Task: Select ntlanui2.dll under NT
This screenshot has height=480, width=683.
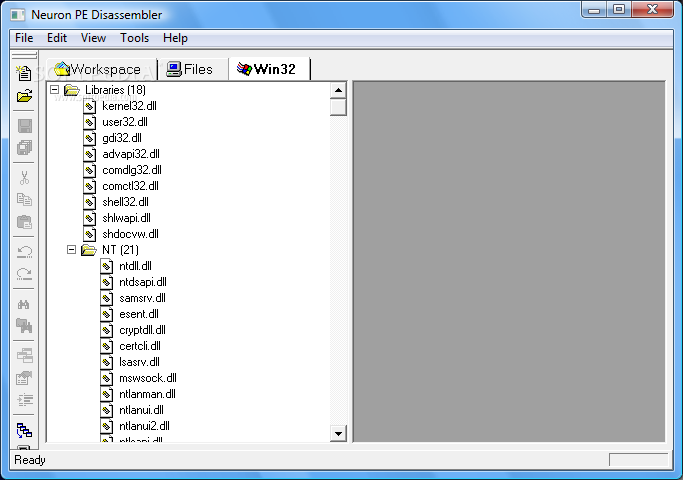Action: coord(145,426)
